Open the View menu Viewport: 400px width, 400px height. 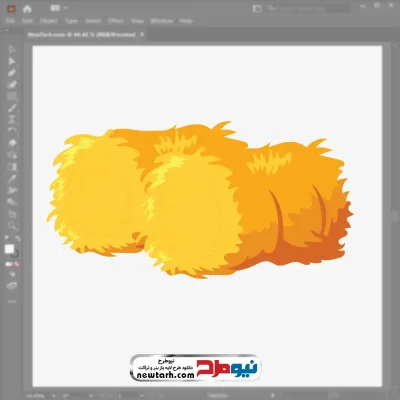pos(137,21)
